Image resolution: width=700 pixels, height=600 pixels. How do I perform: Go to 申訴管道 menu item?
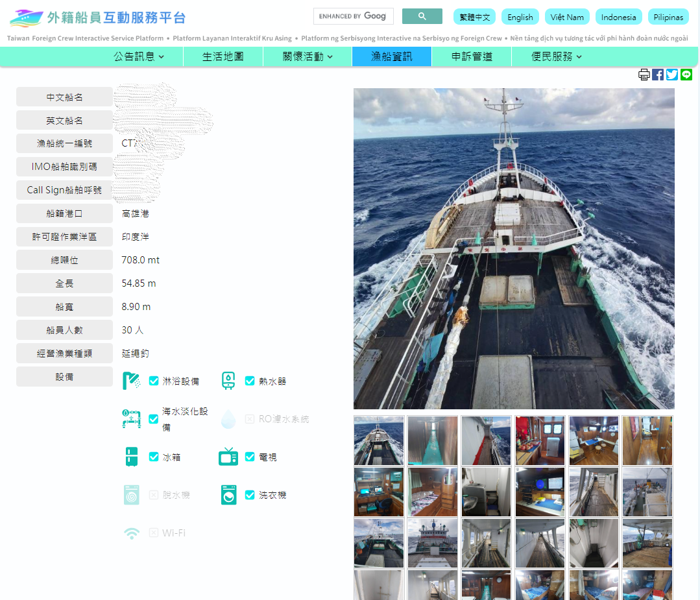pos(472,56)
